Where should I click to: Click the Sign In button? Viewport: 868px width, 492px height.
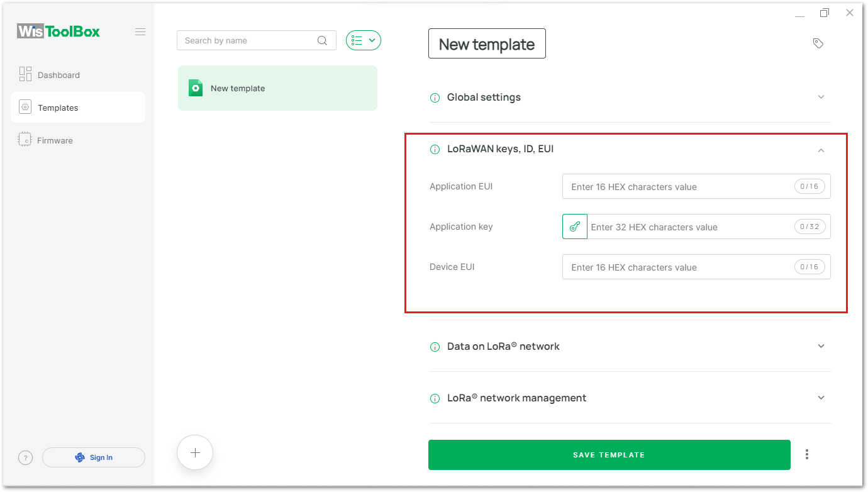[94, 457]
